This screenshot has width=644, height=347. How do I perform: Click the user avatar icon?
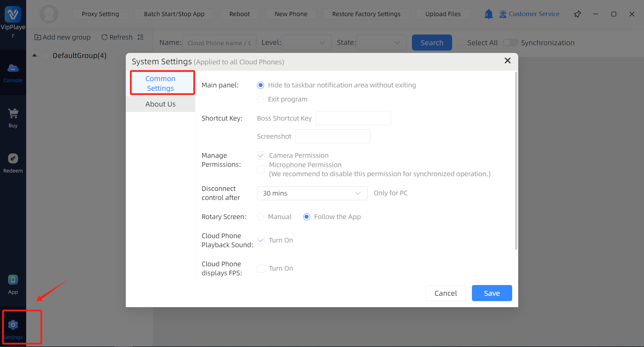coord(49,14)
